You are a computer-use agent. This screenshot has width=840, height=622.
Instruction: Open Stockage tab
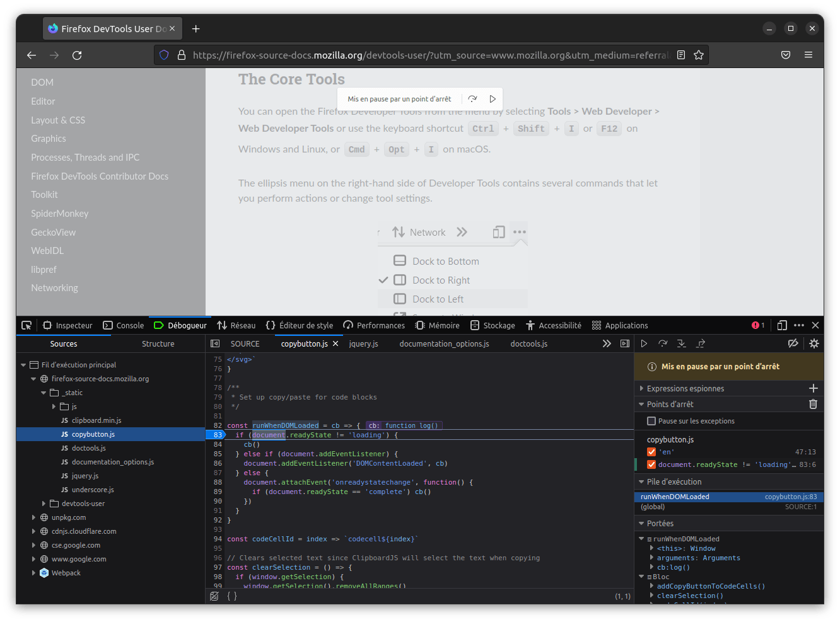[493, 325]
